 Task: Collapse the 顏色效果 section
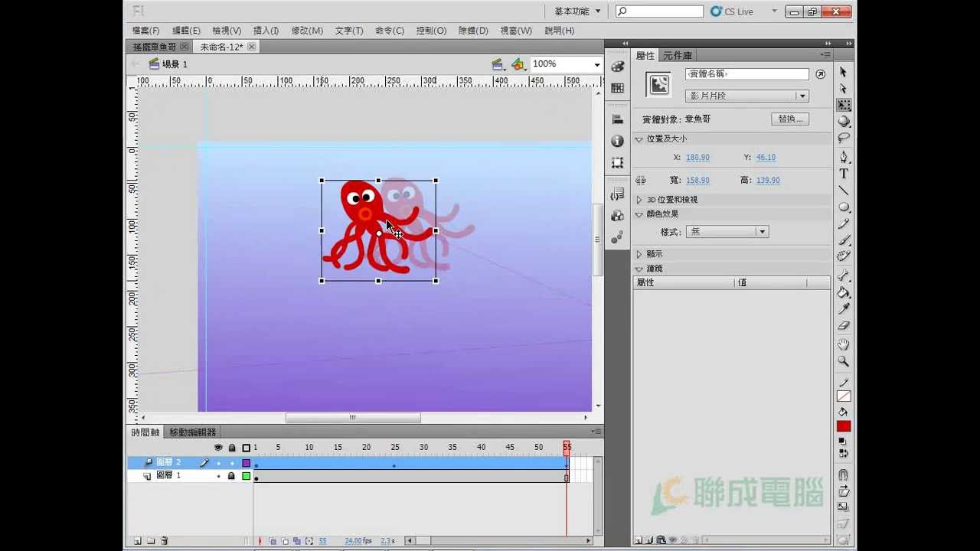639,214
